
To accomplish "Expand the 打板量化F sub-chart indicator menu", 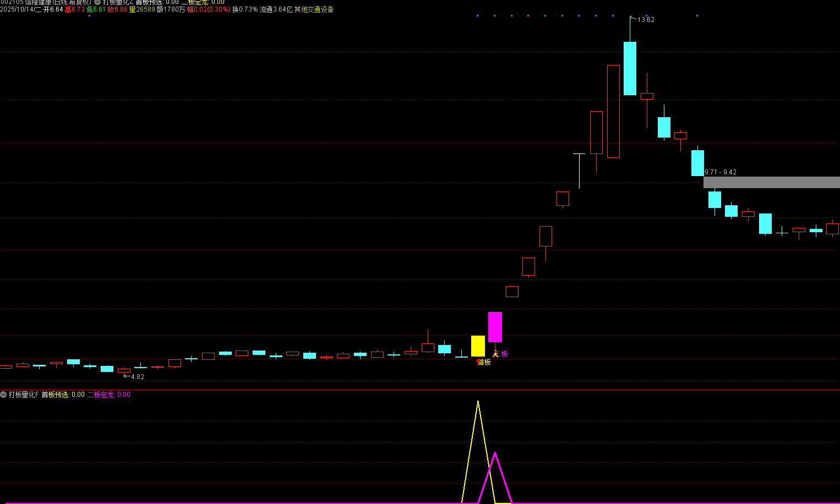I will 3,395.
